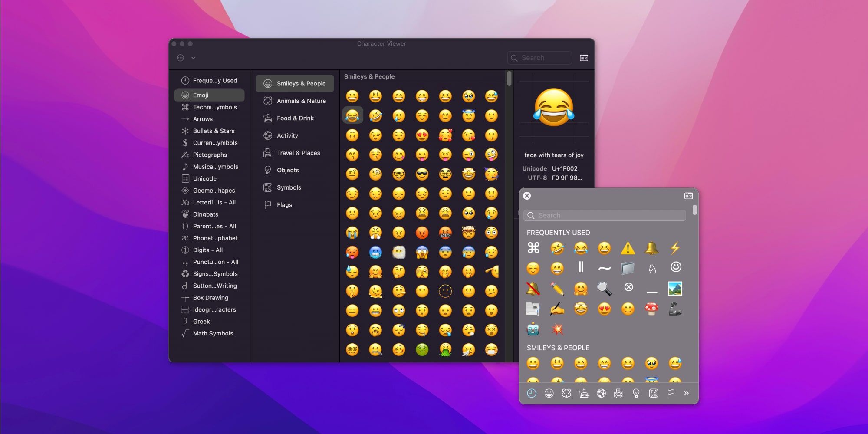
Task: Select the screaming in fear emoji in main grid
Action: [x=422, y=252]
